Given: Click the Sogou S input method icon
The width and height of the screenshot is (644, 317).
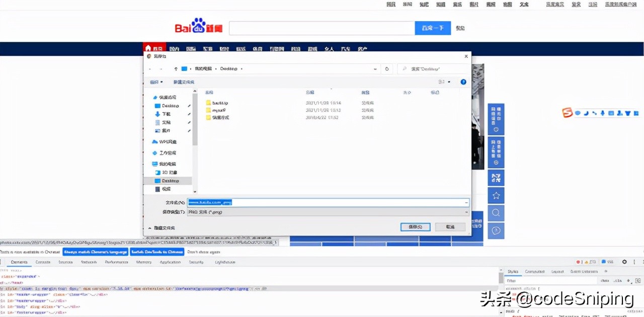Looking at the screenshot, I should click(x=568, y=113).
